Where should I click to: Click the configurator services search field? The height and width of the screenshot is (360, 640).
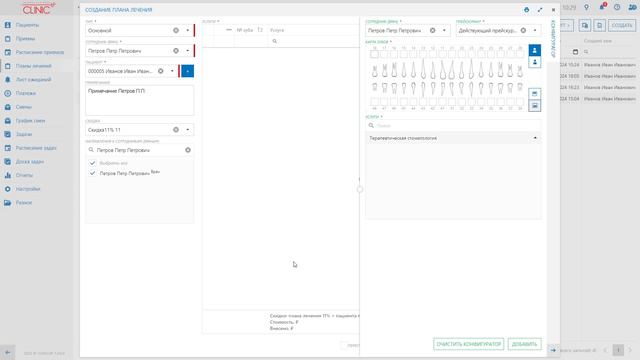tap(453, 126)
